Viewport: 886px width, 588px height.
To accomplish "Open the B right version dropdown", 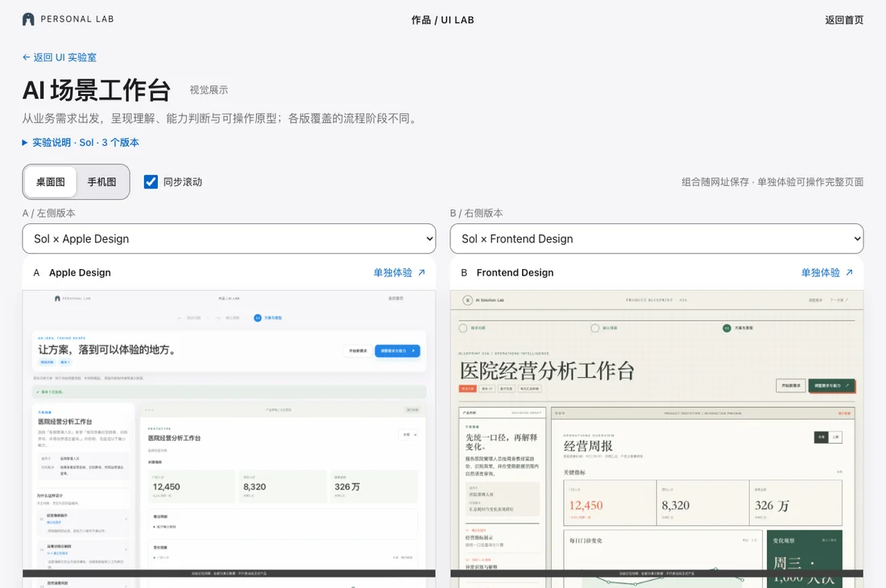I will pyautogui.click(x=656, y=239).
